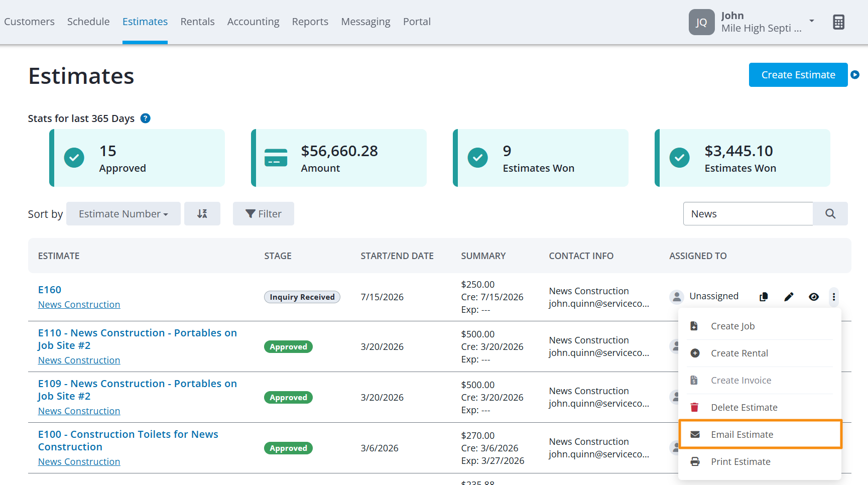Viewport: 868px width, 485px height.
Task: Expand the John user account dropdown
Action: (812, 21)
